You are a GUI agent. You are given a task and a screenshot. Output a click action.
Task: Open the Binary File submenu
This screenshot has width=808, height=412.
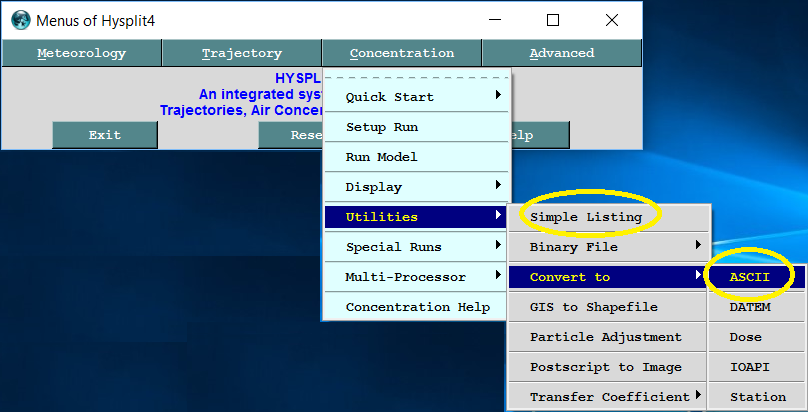(607, 247)
